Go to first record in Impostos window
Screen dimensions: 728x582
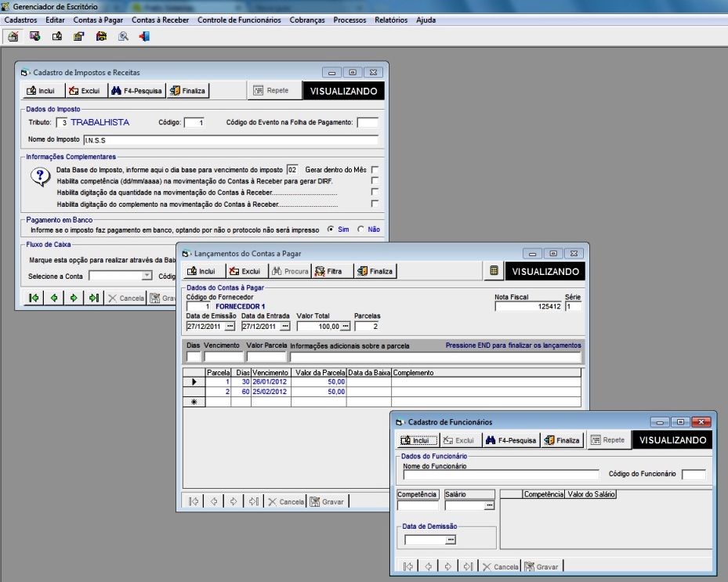pos(34,298)
